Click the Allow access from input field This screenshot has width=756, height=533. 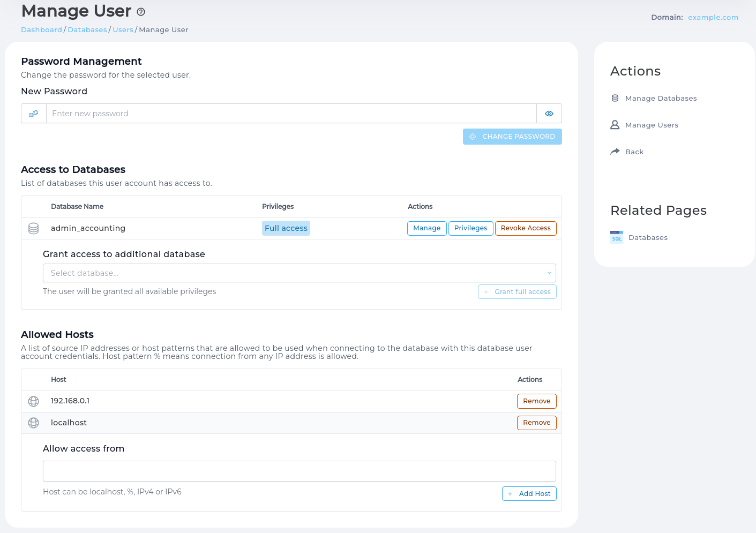(x=299, y=471)
